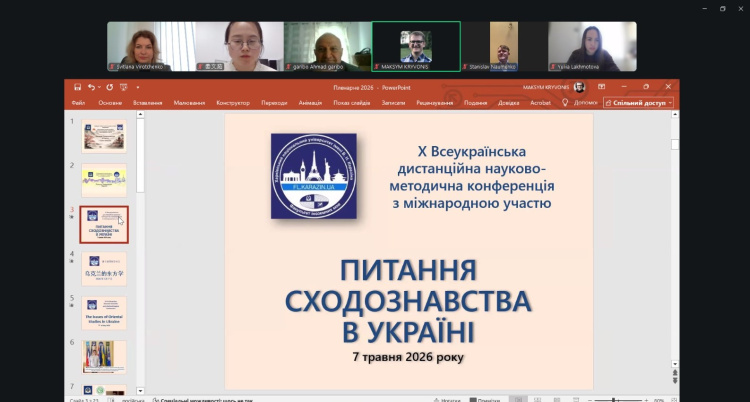The image size is (750, 402).
Task: Open the Acrobat ribbon tab
Action: point(540,103)
